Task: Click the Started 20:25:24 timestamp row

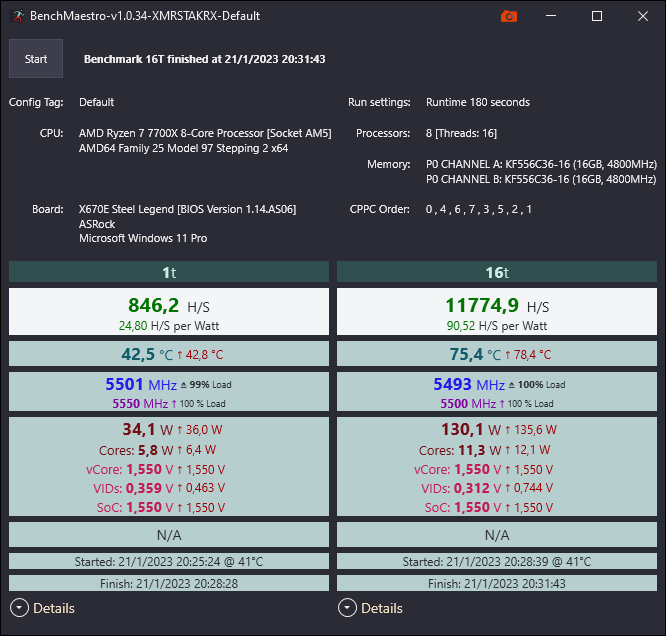Action: [x=169, y=561]
